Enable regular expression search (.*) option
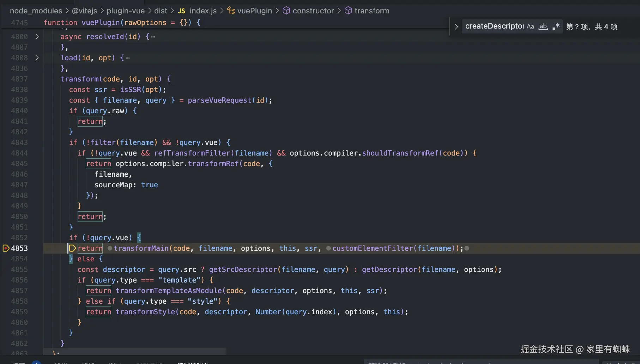Viewport: 640px width, 364px height. point(556,26)
